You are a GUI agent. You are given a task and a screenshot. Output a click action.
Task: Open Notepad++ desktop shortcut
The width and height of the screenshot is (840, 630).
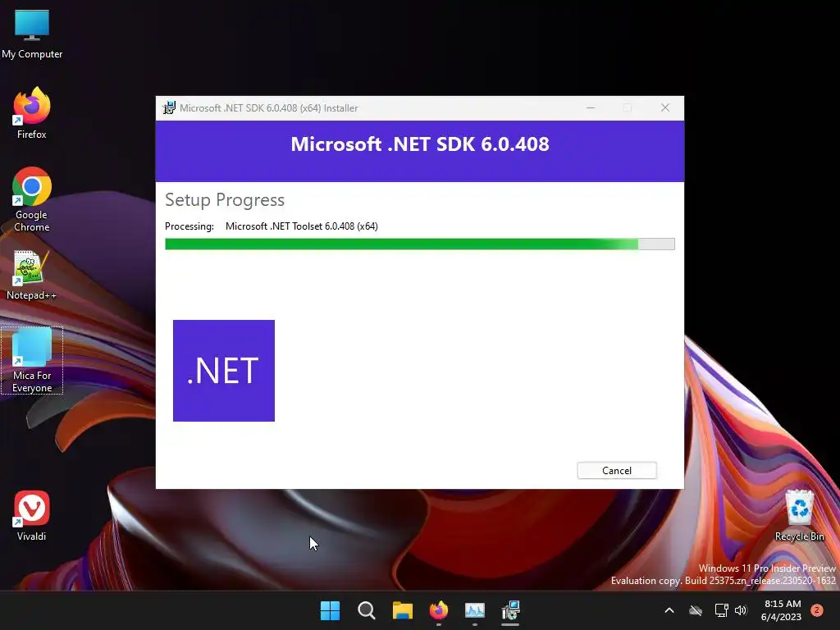pos(32,275)
